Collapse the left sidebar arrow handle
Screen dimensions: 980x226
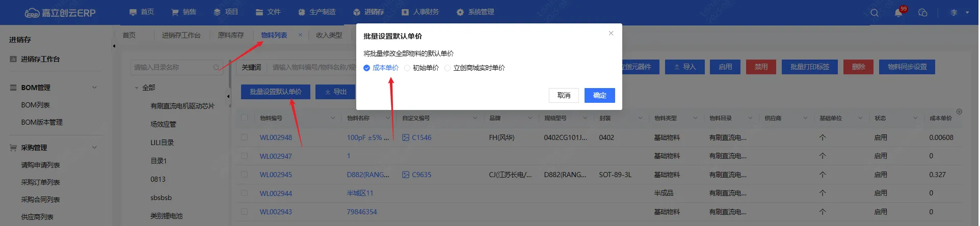114,46
